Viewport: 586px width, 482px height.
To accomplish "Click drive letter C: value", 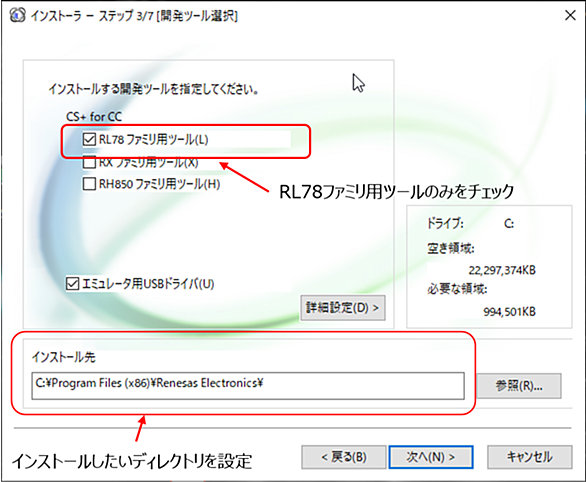I will [509, 223].
